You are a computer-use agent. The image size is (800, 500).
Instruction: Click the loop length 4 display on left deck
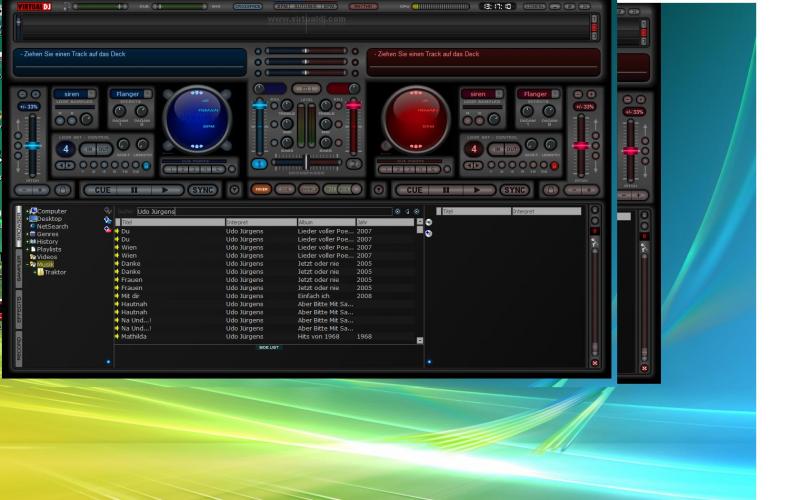65,149
